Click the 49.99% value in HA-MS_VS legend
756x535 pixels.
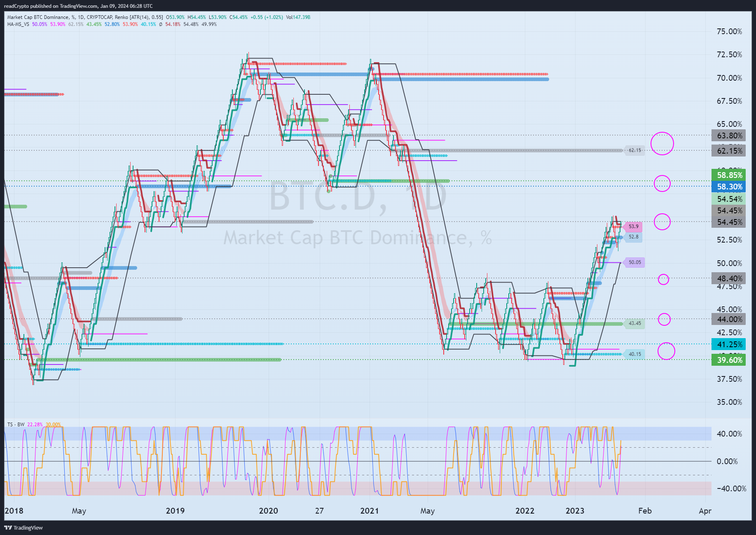click(x=209, y=24)
